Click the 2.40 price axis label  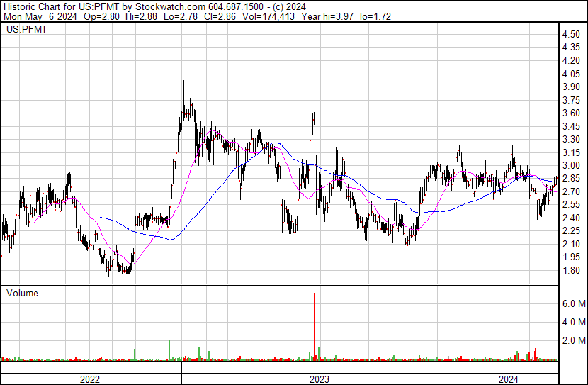tap(571, 218)
